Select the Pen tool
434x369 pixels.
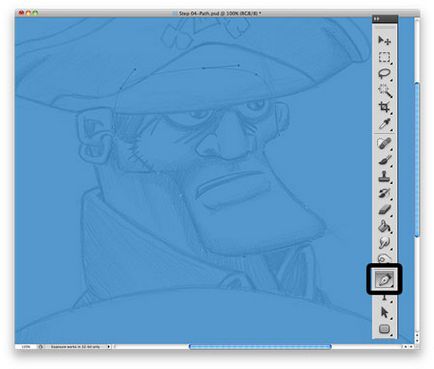pyautogui.click(x=384, y=279)
